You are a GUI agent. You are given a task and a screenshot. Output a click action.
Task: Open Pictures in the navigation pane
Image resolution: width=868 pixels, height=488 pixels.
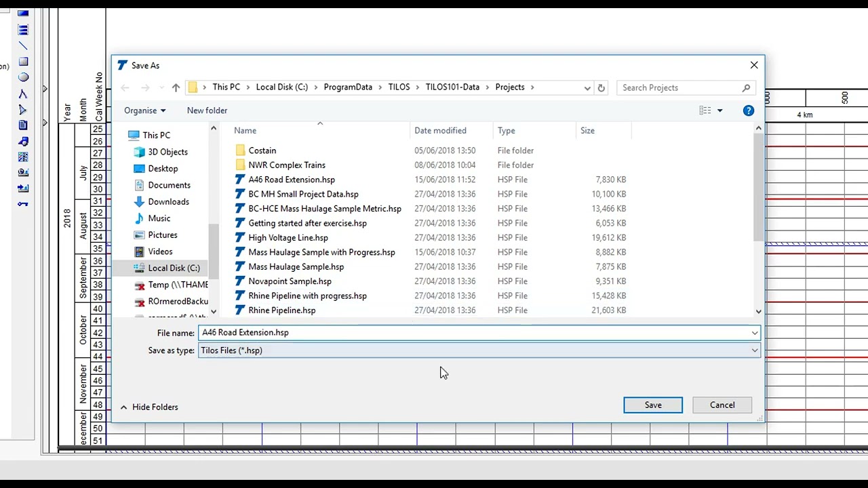coord(163,235)
